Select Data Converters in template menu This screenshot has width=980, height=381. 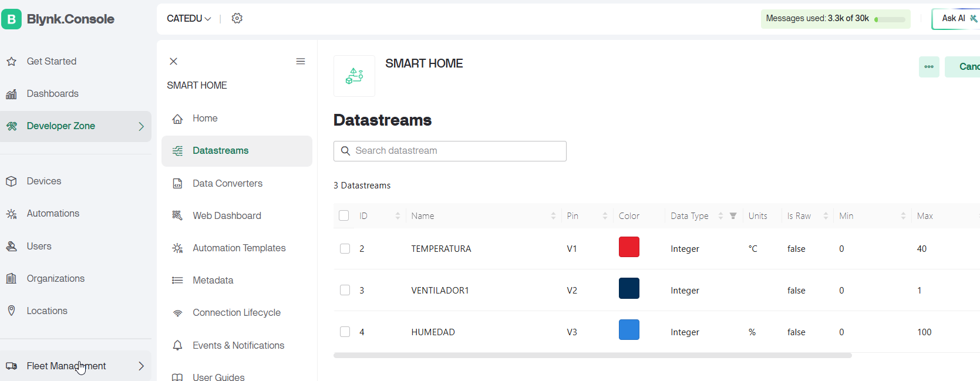[227, 183]
